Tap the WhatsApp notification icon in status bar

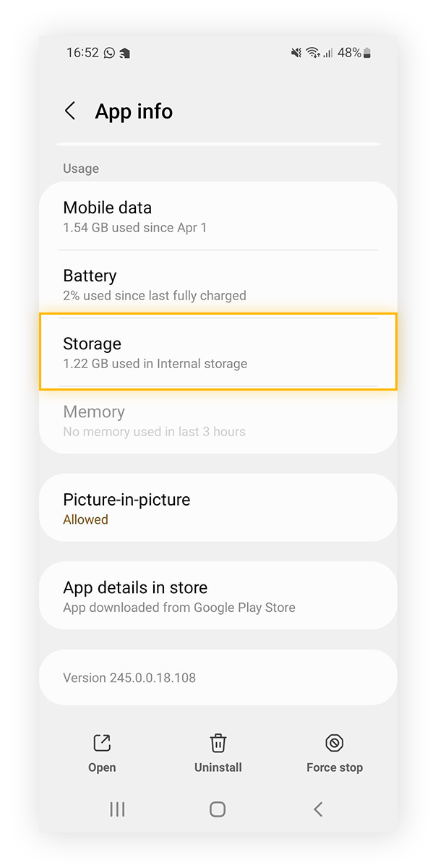(x=108, y=52)
